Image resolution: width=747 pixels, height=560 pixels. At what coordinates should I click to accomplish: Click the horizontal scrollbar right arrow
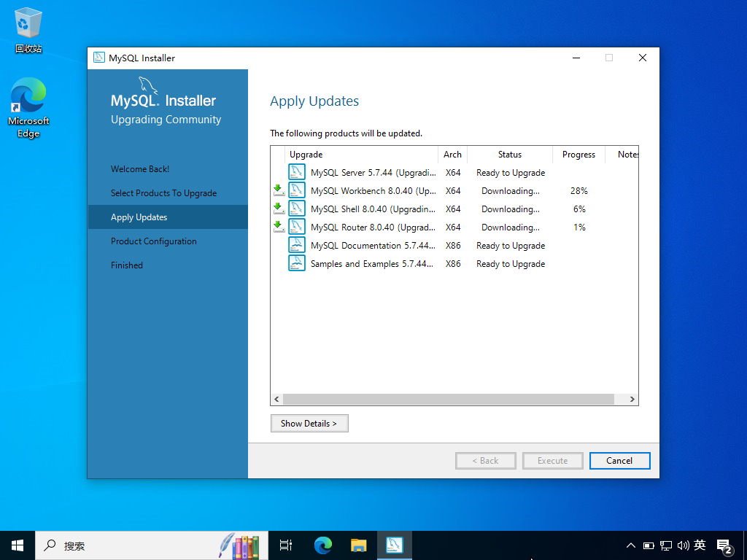coord(632,400)
